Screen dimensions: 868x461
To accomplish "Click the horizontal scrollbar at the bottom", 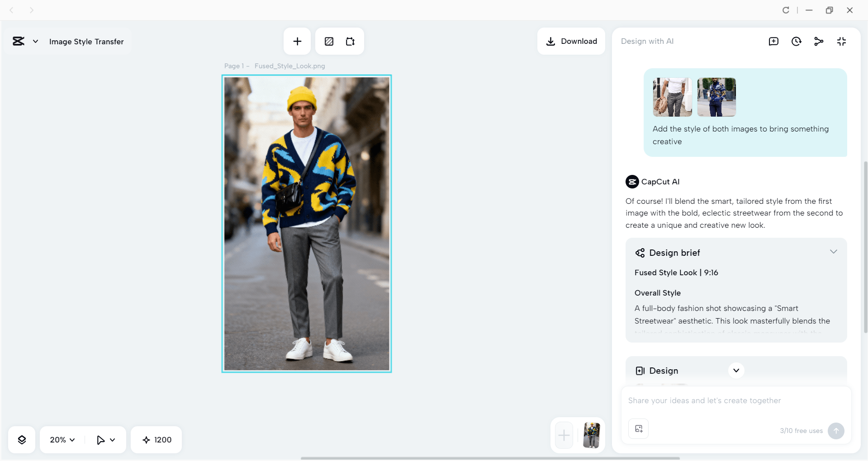I will [x=490, y=458].
